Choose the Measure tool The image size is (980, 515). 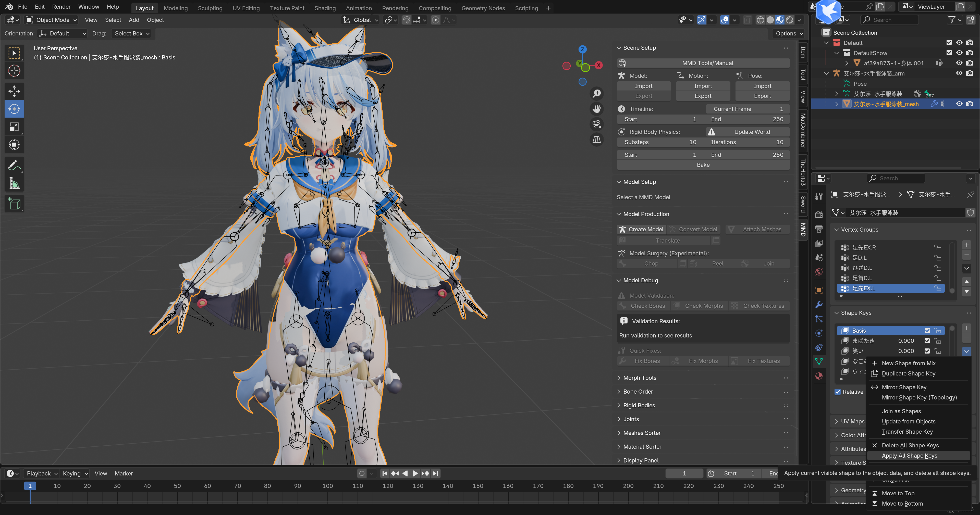click(14, 184)
